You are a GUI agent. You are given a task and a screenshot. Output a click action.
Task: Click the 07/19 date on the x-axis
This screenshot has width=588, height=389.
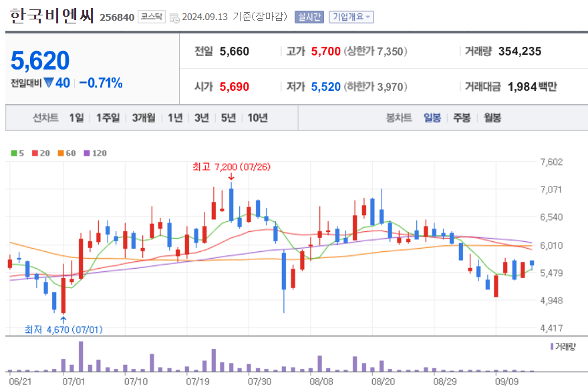click(x=198, y=382)
